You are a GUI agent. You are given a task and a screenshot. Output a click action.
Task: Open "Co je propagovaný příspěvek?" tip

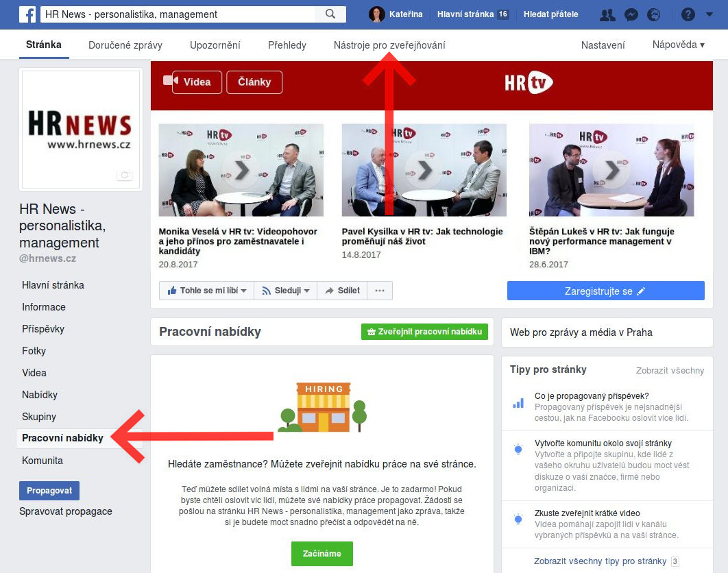592,396
